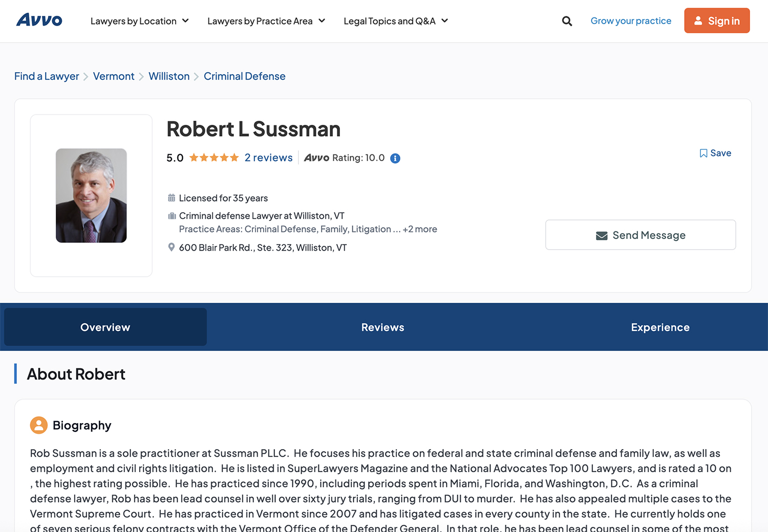The height and width of the screenshot is (532, 768).
Task: Click the Send Message button
Action: pyautogui.click(x=641, y=235)
